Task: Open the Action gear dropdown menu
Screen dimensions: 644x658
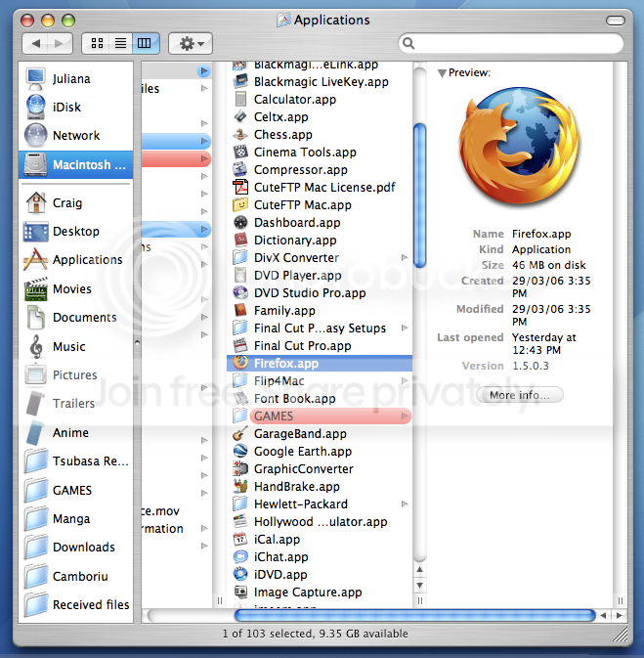Action: point(191,43)
